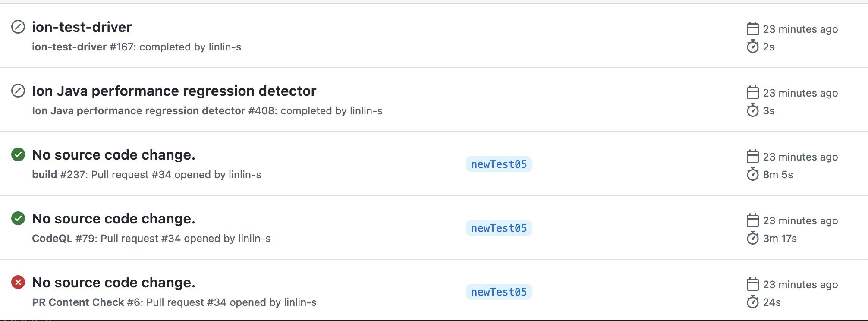The width and height of the screenshot is (868, 321).
Task: Click skipped icon beside Ion Java performance detector
Action: (18, 91)
